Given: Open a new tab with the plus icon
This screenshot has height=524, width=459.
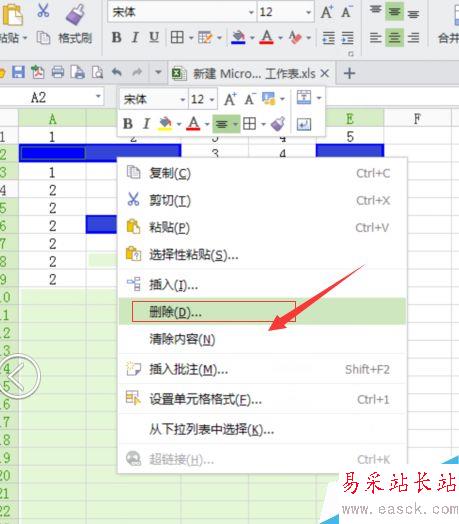Looking at the screenshot, I should [349, 73].
